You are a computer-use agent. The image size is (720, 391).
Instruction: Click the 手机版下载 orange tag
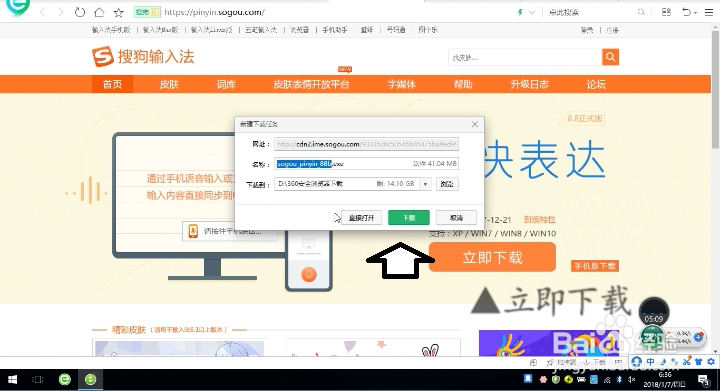click(595, 266)
